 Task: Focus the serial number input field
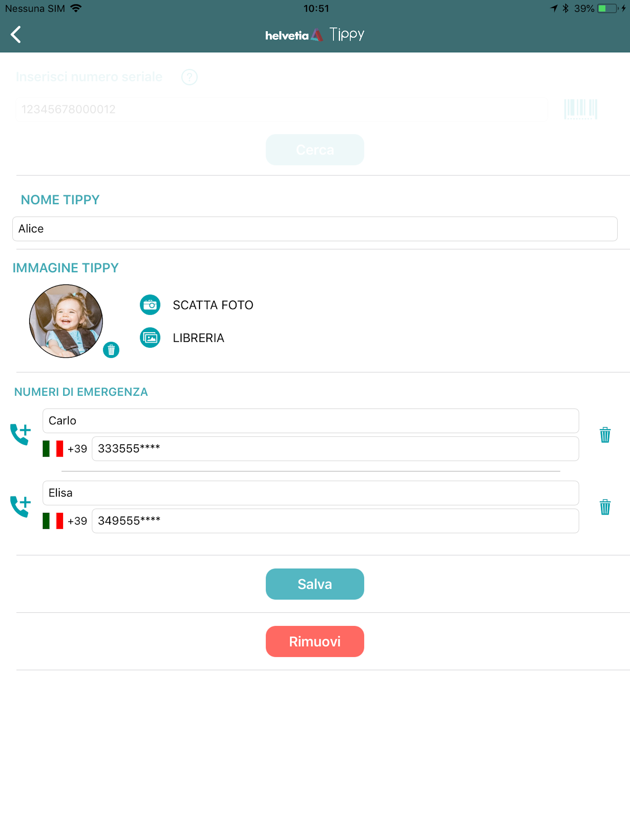pos(281,109)
